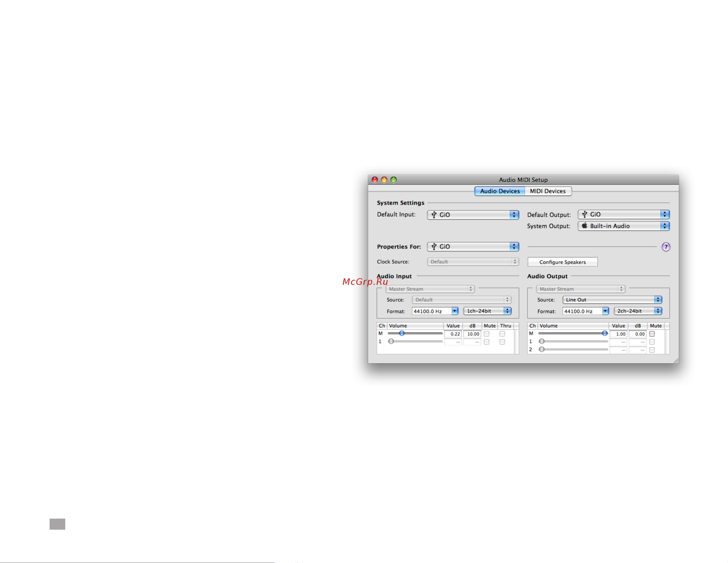The height and width of the screenshot is (563, 728).
Task: Open the Clock Source dropdown
Action: click(473, 262)
